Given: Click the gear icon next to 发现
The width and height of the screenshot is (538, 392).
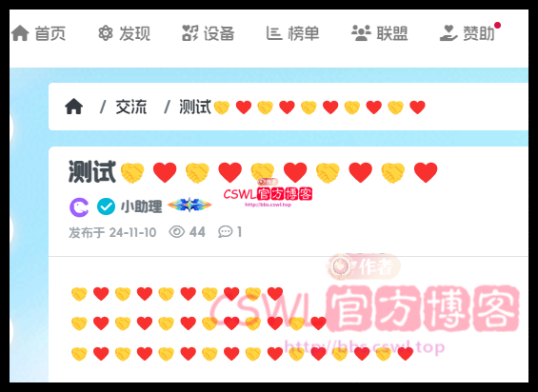Looking at the screenshot, I should click(106, 33).
